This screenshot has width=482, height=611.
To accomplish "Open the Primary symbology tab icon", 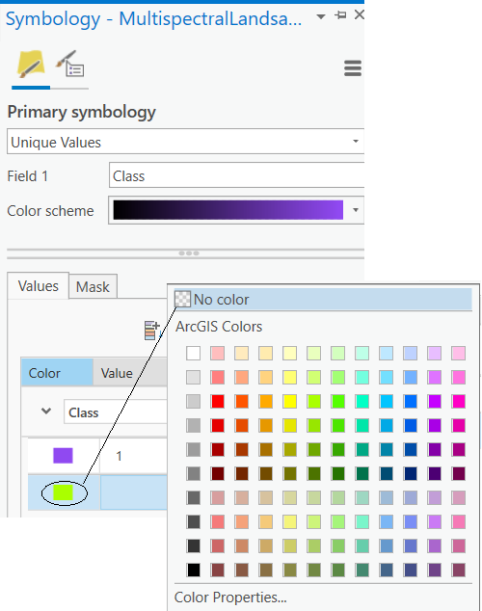I will pyautogui.click(x=31, y=64).
